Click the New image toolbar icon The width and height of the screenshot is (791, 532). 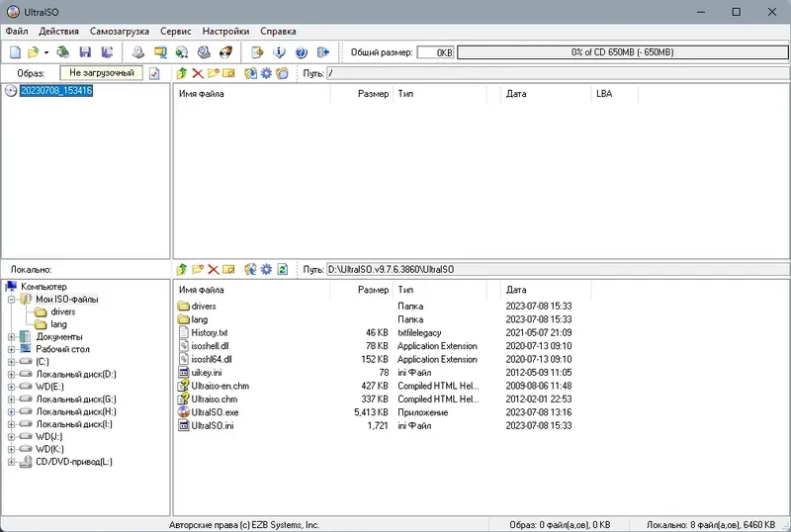15,52
